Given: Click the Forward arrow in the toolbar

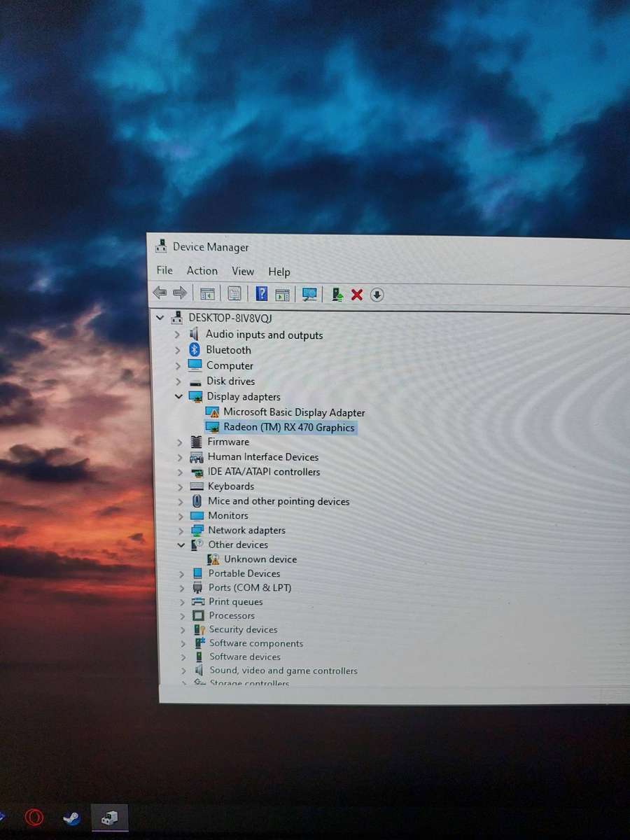Looking at the screenshot, I should pyautogui.click(x=180, y=293).
